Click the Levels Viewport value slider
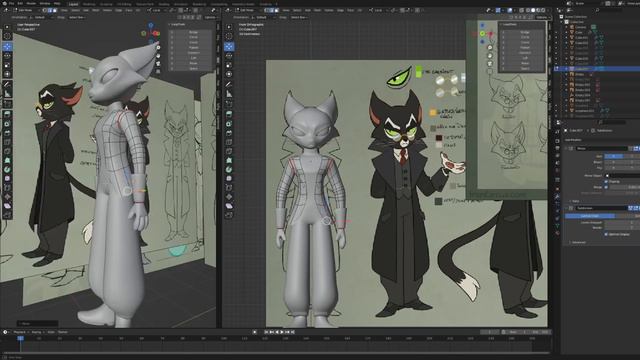 [x=622, y=223]
